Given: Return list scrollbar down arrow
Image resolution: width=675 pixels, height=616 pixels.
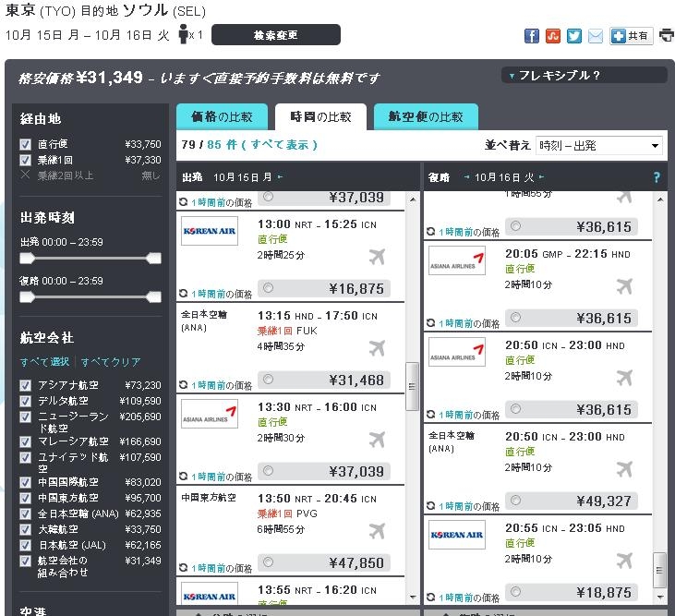Looking at the screenshot, I should [x=660, y=597].
